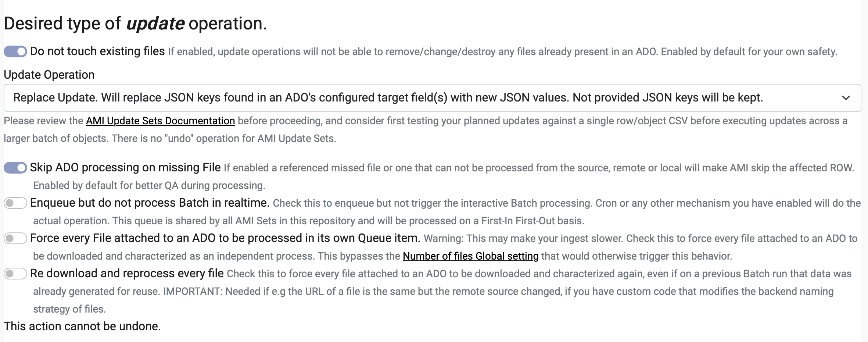Click the "Do not touch existing files" label text

tap(97, 51)
